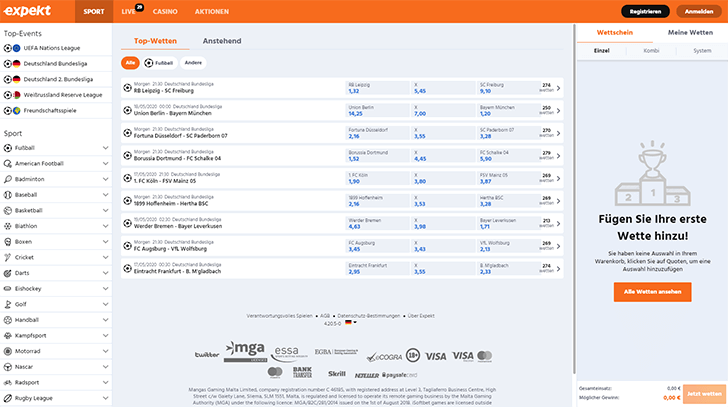Click the Biathlon icon

tap(7, 226)
